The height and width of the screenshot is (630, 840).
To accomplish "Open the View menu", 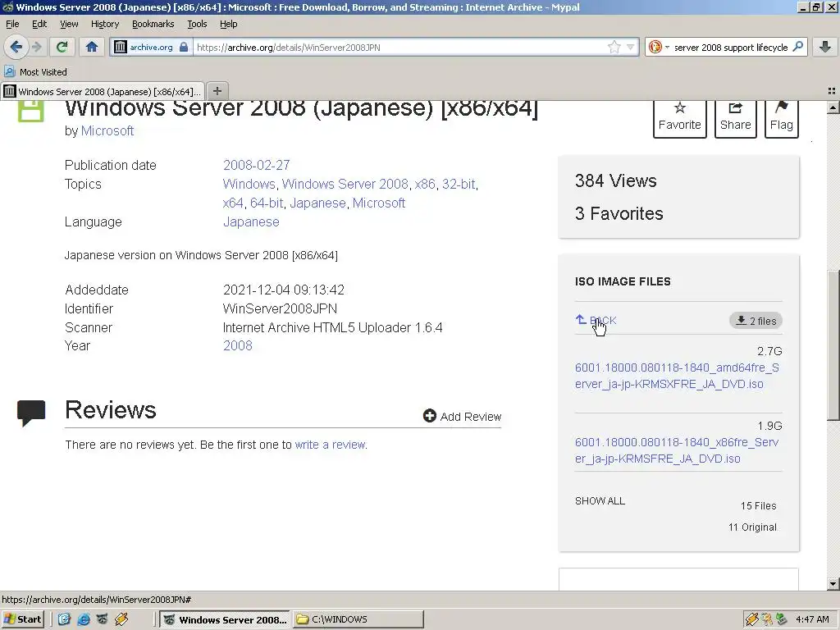I will click(x=69, y=24).
